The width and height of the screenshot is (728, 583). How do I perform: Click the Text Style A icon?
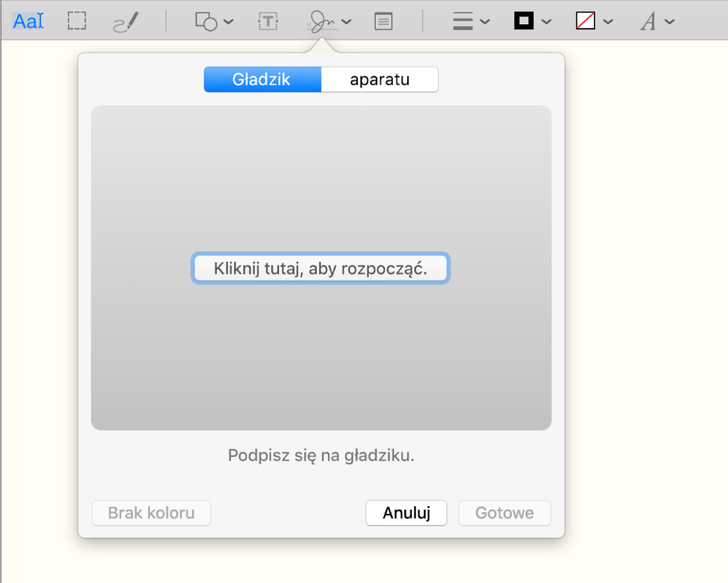648,21
